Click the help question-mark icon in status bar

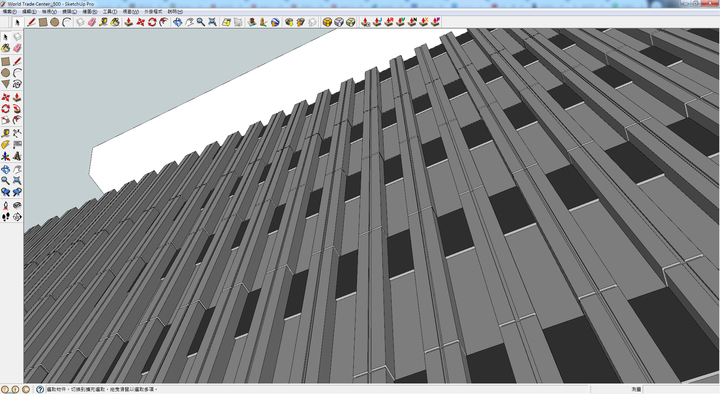coord(40,389)
